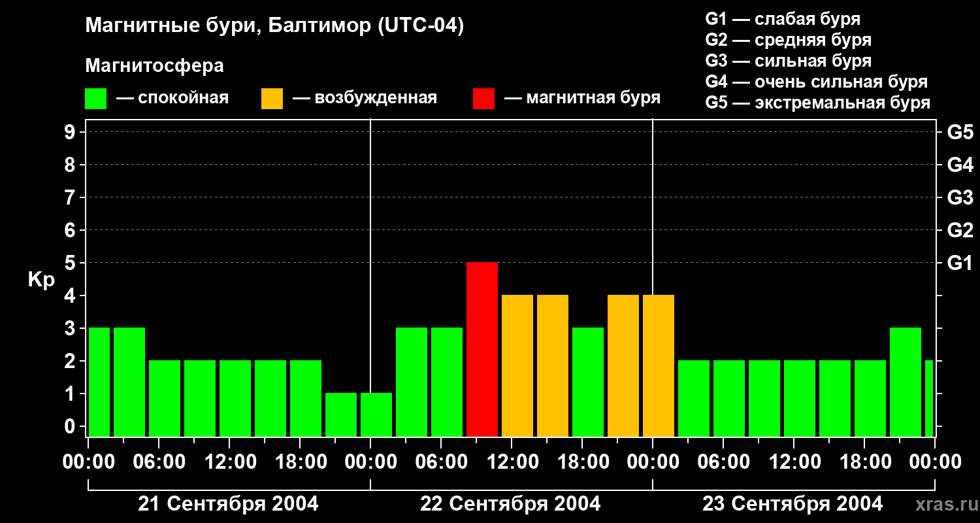Click the '22 Сентября 2004' date label
Screen dimensions: 980x523
point(511,504)
